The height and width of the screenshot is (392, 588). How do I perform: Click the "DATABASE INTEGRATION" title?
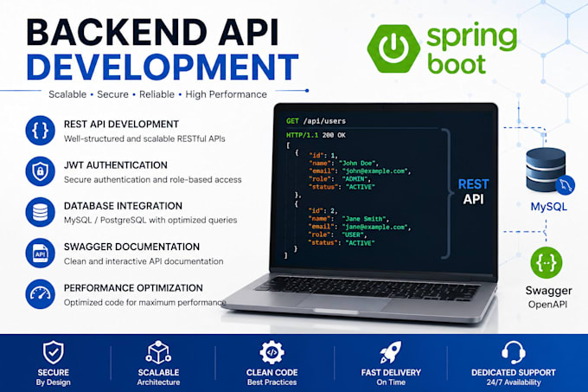pyautogui.click(x=123, y=206)
